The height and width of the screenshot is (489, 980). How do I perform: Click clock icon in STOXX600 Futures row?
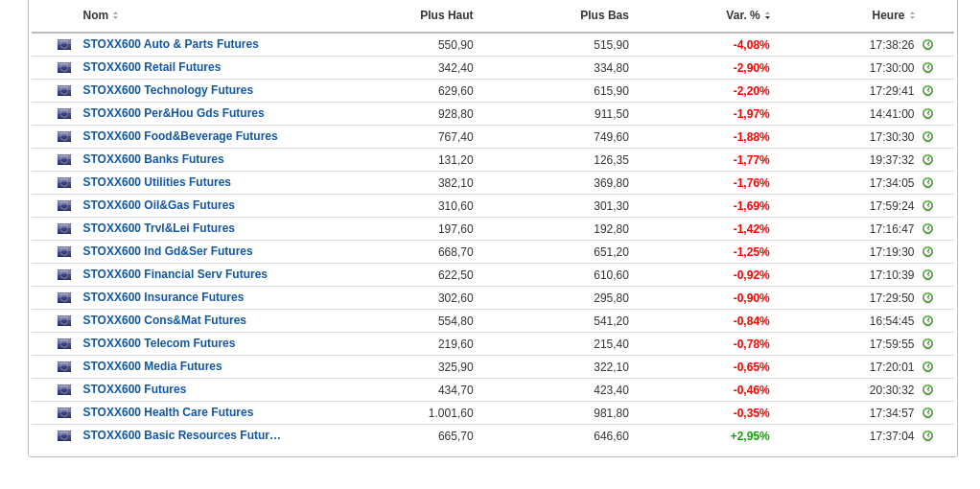(927, 390)
